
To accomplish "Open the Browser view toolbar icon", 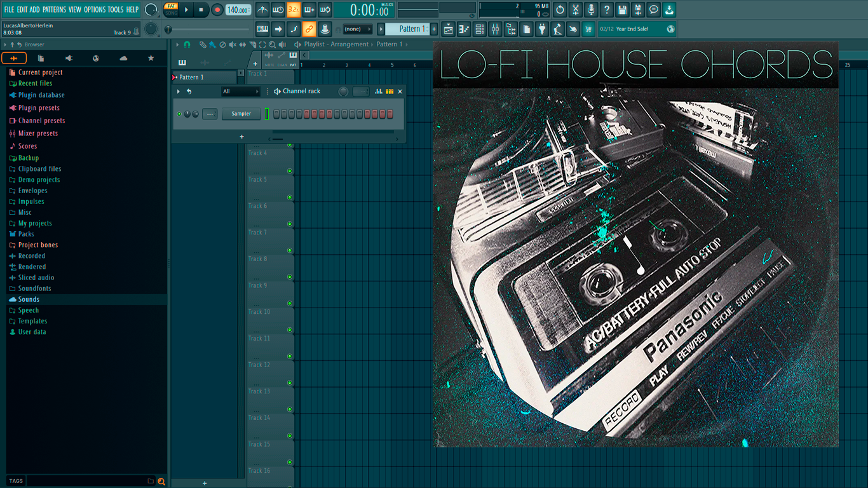I will point(511,29).
